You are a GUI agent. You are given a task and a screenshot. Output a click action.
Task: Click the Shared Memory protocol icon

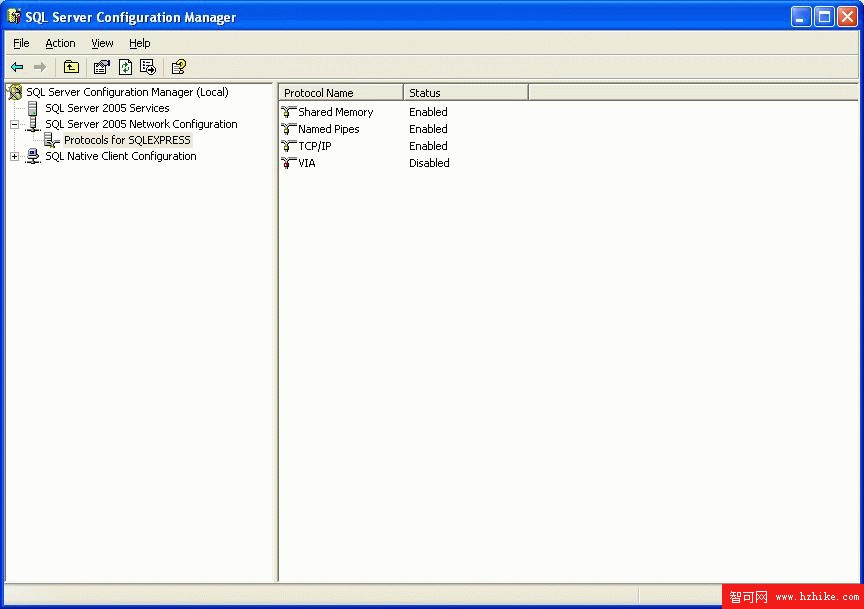289,112
